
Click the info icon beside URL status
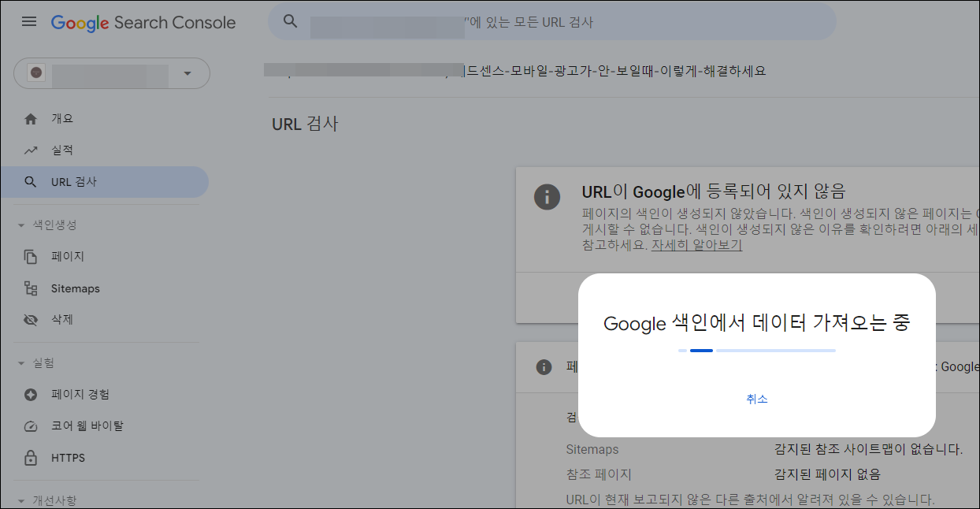pyautogui.click(x=547, y=197)
